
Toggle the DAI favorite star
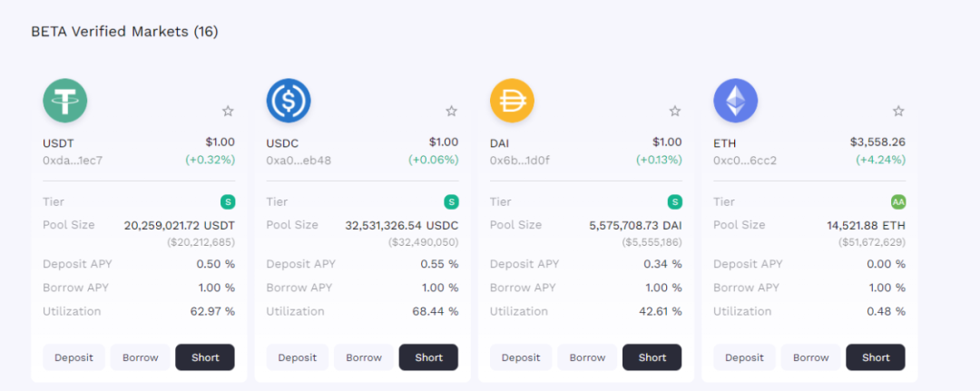click(x=674, y=111)
